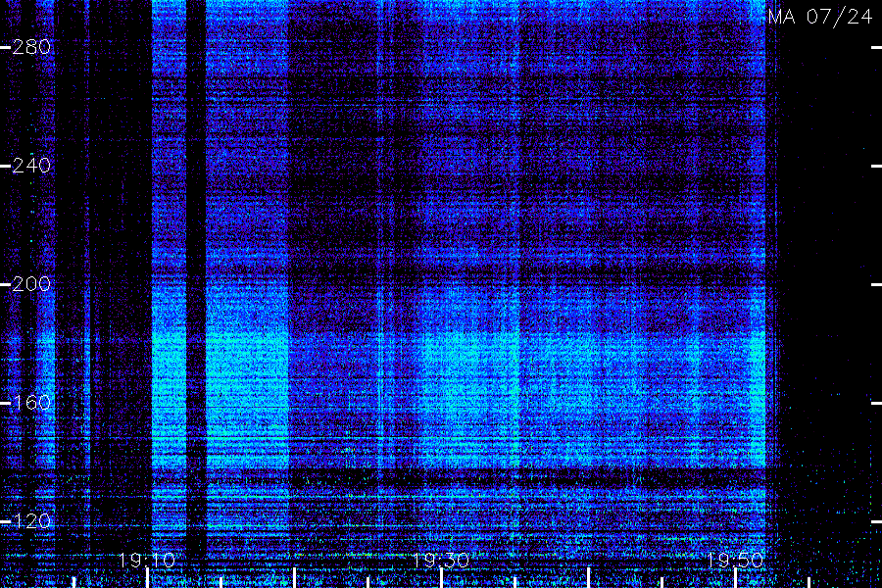This screenshot has height=588, width=882.
Task: Click the 19:30 time axis label
Action: tap(441, 561)
